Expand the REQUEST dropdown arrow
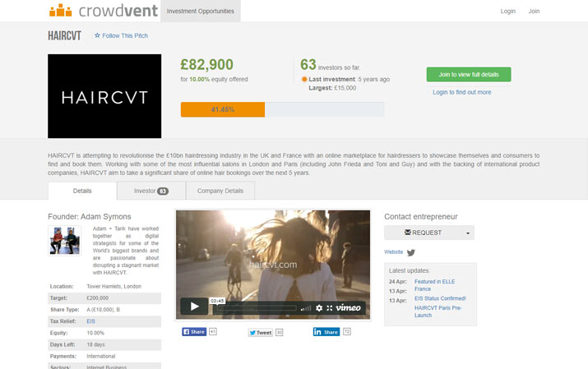Viewport: 588px width, 369px height. click(x=468, y=233)
